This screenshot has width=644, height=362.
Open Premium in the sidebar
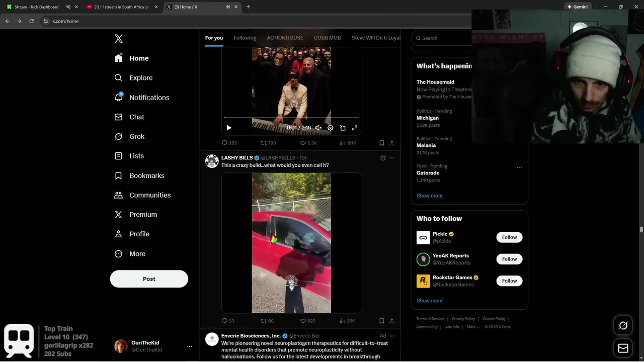pos(135,215)
